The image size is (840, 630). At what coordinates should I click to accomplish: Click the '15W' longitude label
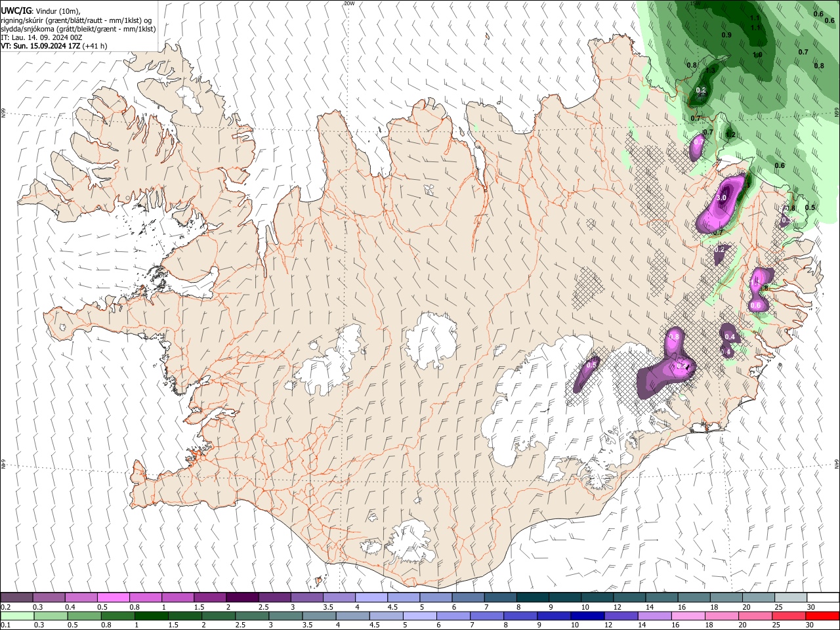click(695, 3)
